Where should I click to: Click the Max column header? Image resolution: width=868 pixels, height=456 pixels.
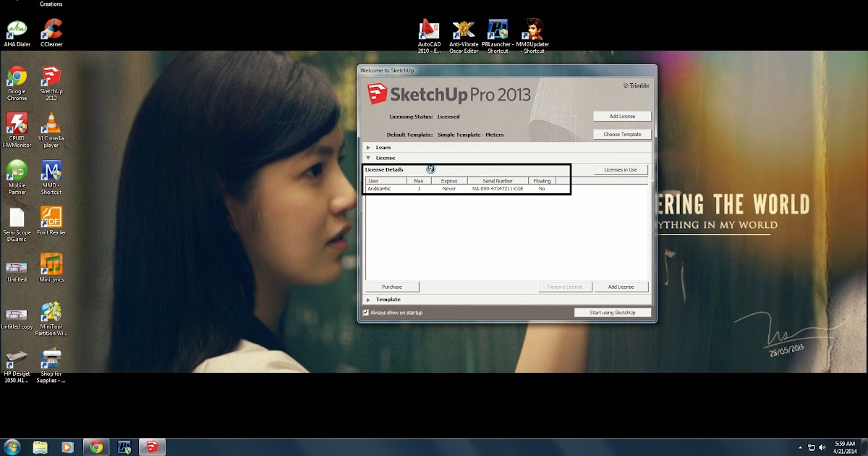coord(418,181)
